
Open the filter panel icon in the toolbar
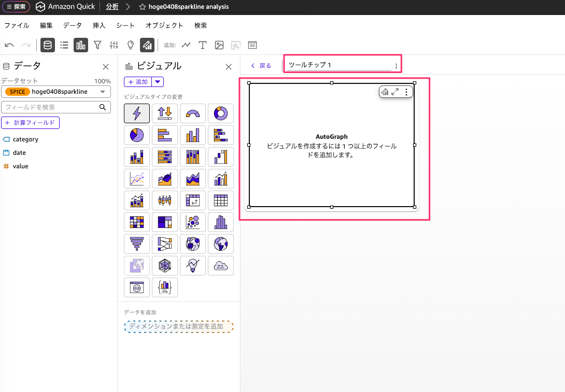coord(97,45)
